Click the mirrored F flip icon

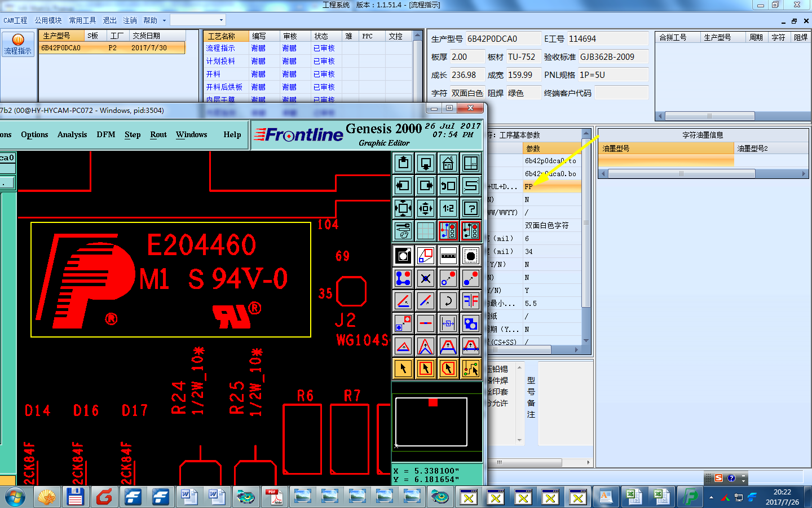tap(471, 301)
